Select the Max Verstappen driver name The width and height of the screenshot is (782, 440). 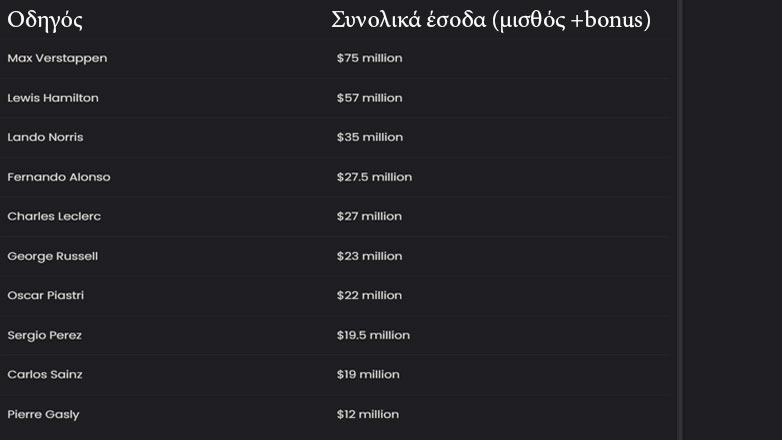tap(57, 58)
